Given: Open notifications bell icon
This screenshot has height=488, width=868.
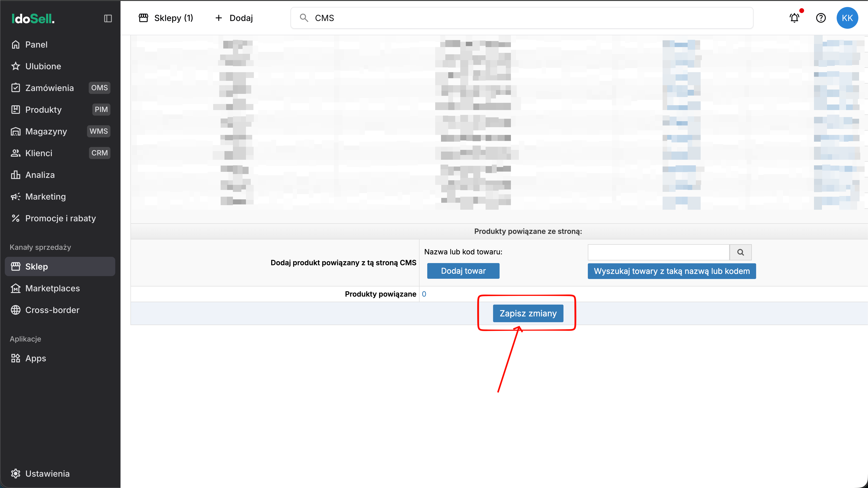Looking at the screenshot, I should (794, 18).
